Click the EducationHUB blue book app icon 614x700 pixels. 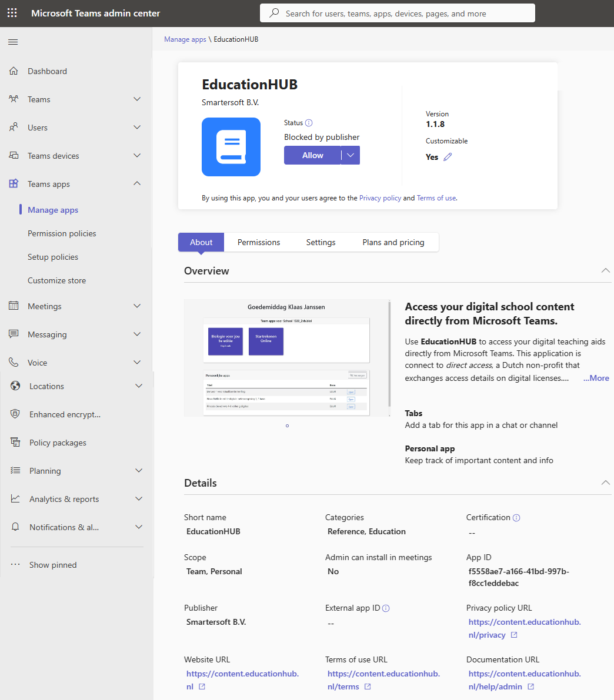tap(231, 147)
